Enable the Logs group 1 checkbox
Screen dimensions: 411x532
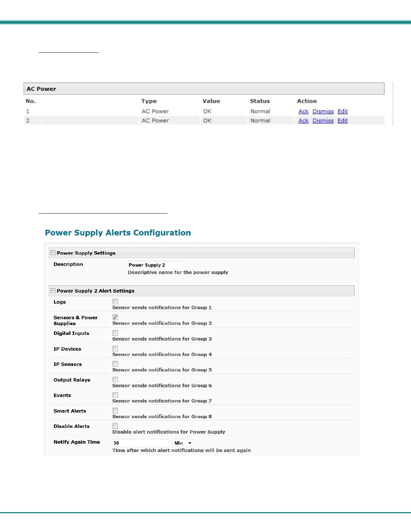[115, 302]
